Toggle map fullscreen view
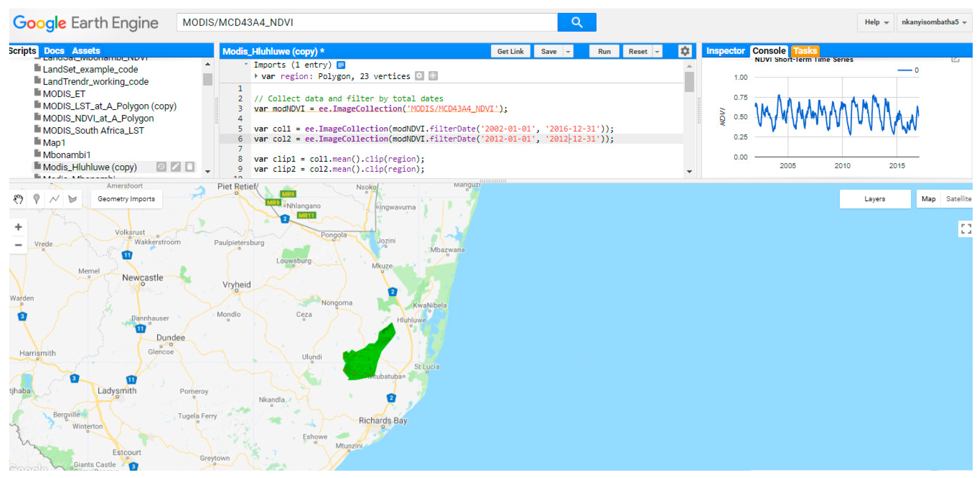This screenshot has height=478, width=980. (x=966, y=229)
